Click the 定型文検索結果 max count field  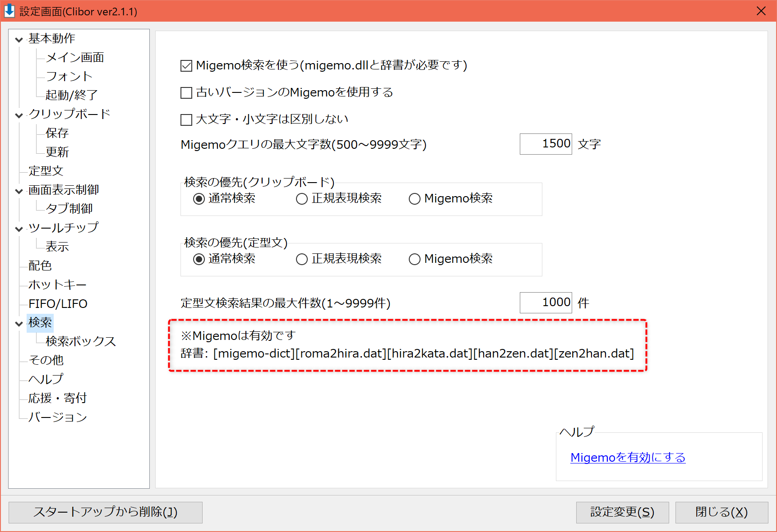tap(546, 303)
